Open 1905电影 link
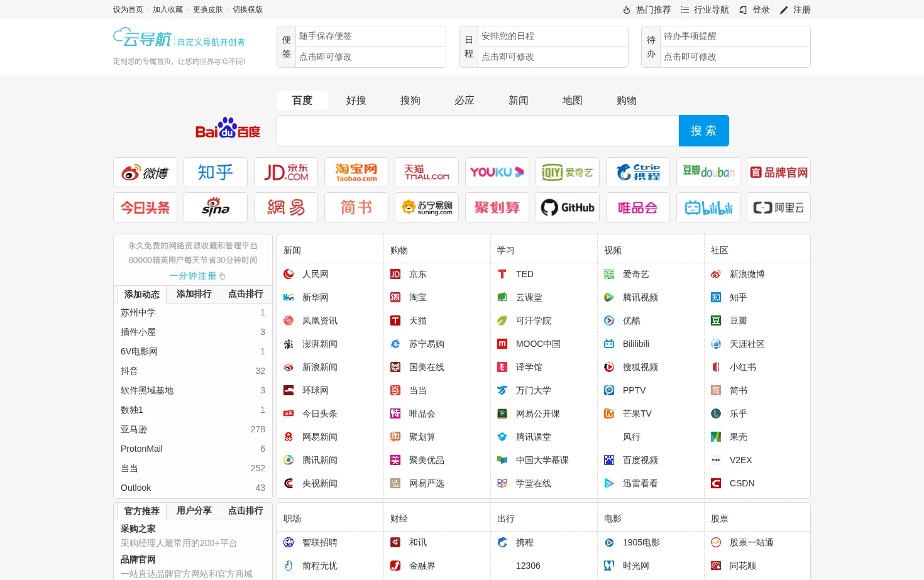 pos(641,542)
